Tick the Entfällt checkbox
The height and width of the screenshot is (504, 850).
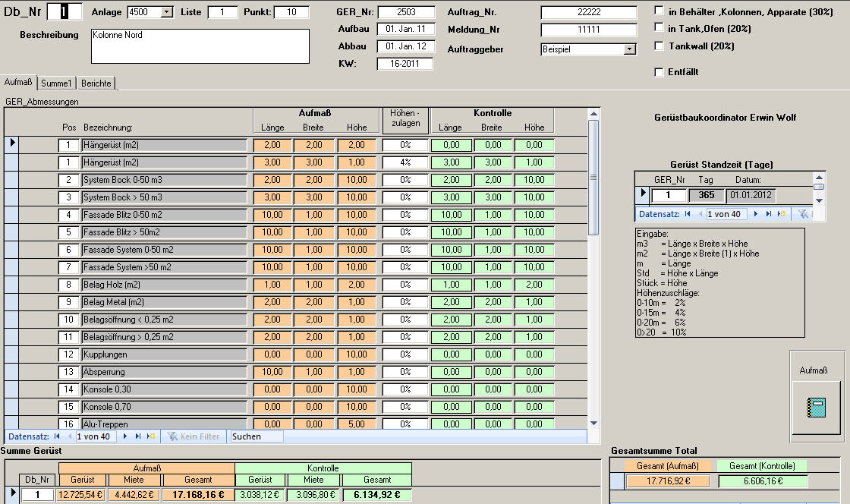[659, 72]
